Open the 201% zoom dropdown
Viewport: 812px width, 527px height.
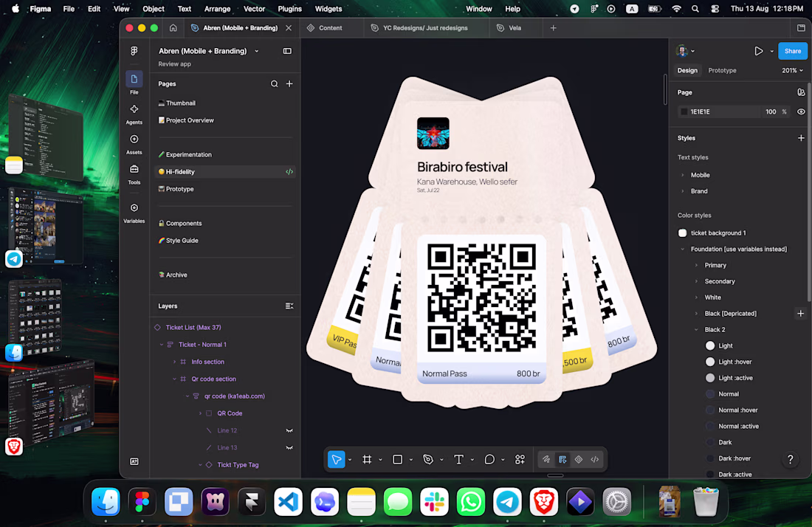click(x=792, y=70)
